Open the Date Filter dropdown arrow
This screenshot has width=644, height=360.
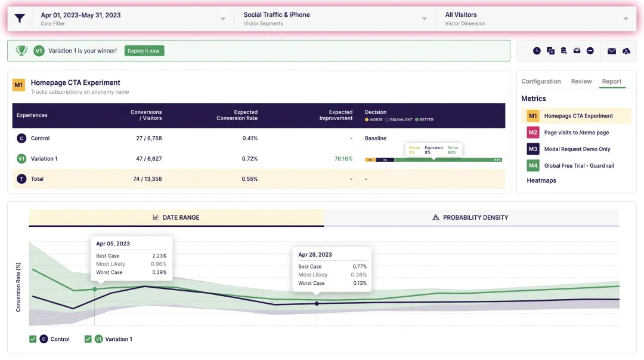(223, 19)
